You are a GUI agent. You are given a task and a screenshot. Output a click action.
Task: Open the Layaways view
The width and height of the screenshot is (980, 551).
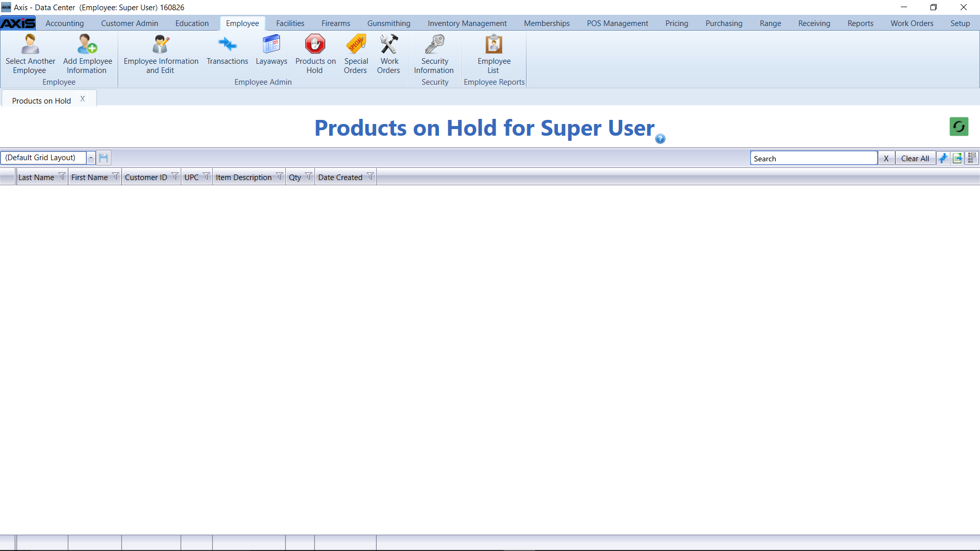pyautogui.click(x=271, y=50)
